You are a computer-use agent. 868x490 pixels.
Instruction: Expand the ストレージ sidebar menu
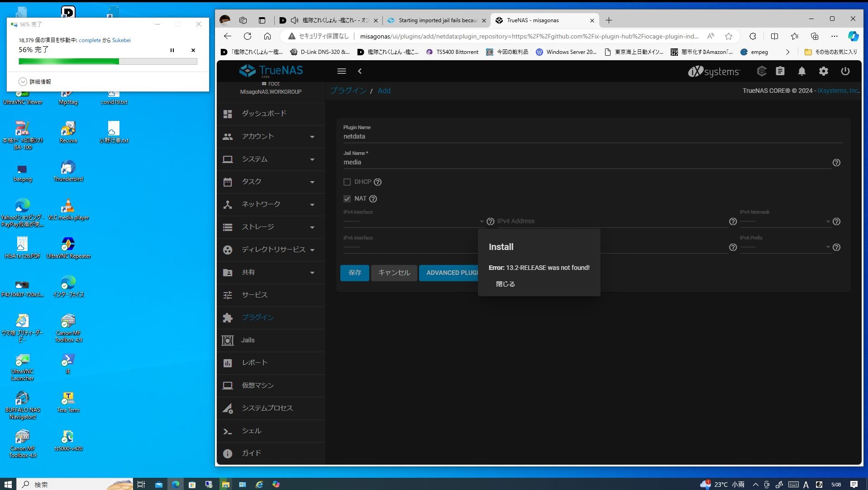point(271,227)
